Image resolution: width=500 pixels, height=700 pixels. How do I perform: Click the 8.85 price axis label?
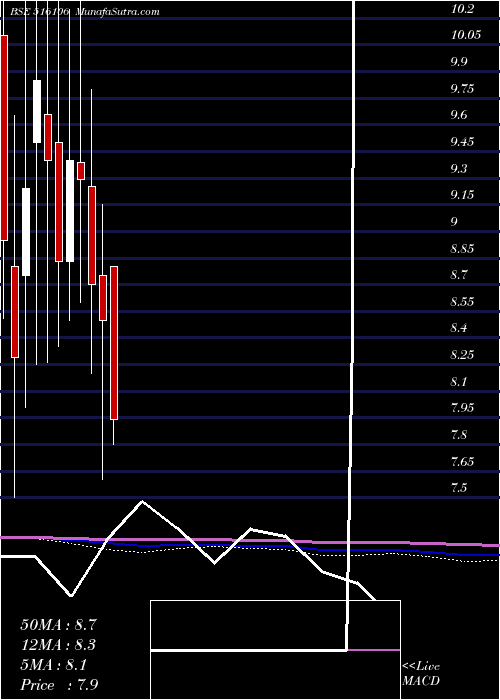point(462,249)
